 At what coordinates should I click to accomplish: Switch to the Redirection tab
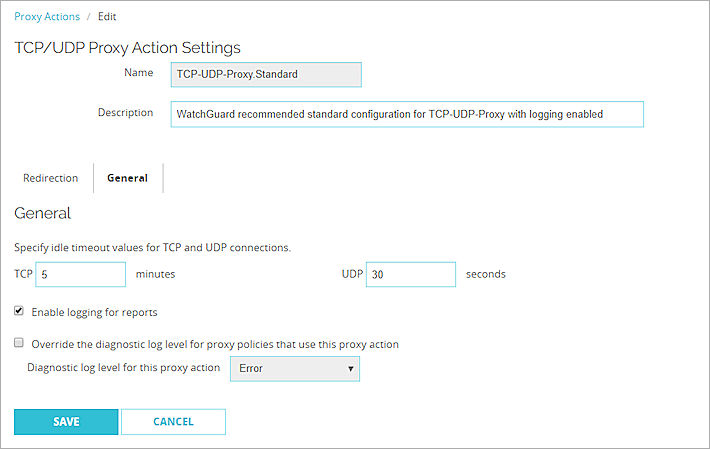coord(50,178)
